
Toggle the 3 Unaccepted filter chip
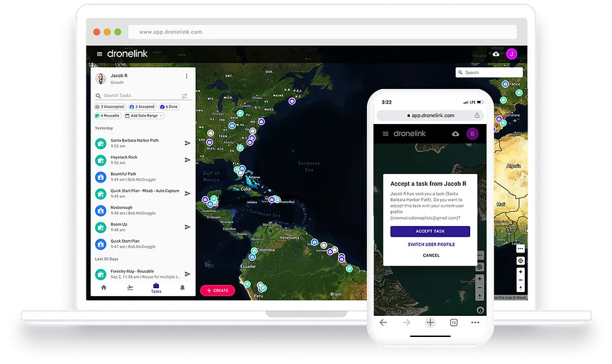coord(110,106)
